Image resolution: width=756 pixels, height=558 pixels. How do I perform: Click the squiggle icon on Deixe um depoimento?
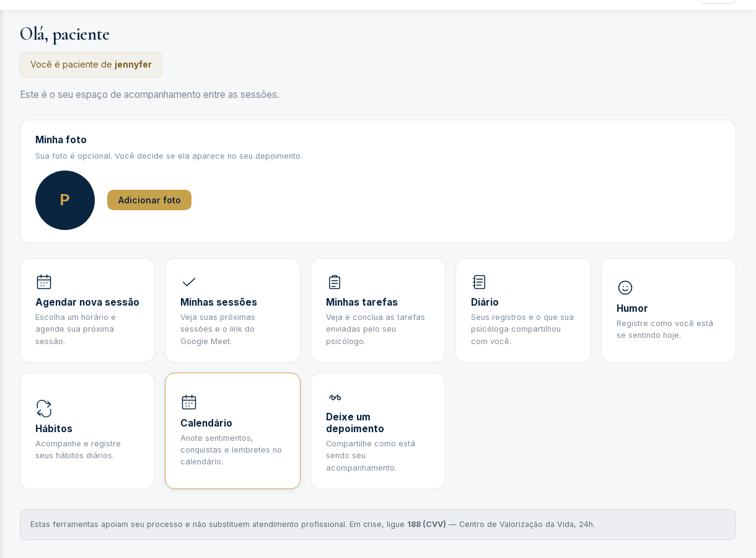coord(335,397)
